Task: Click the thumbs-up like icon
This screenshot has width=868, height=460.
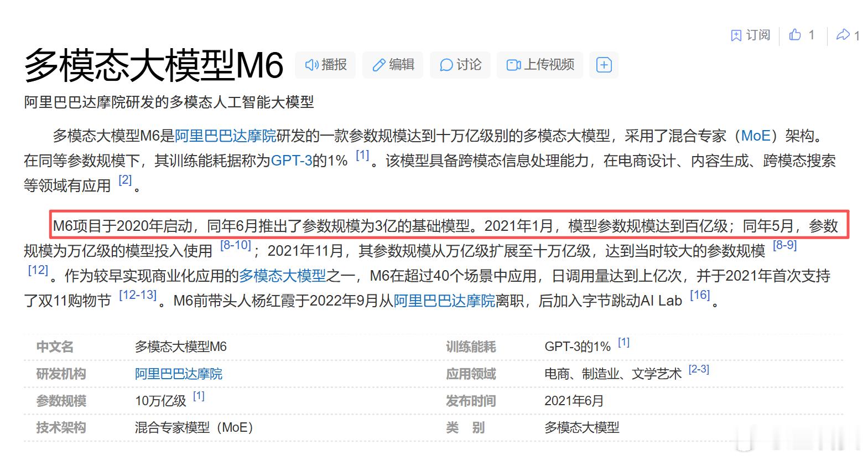Action: coord(795,35)
